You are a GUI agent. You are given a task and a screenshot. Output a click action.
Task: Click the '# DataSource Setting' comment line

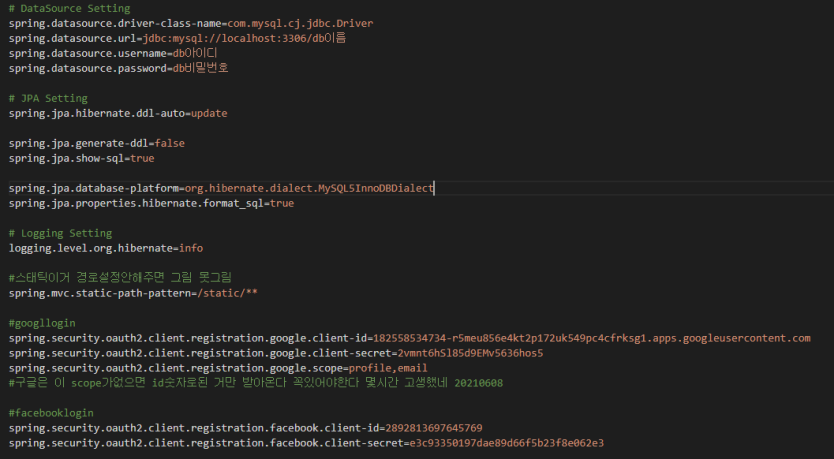[x=70, y=9]
